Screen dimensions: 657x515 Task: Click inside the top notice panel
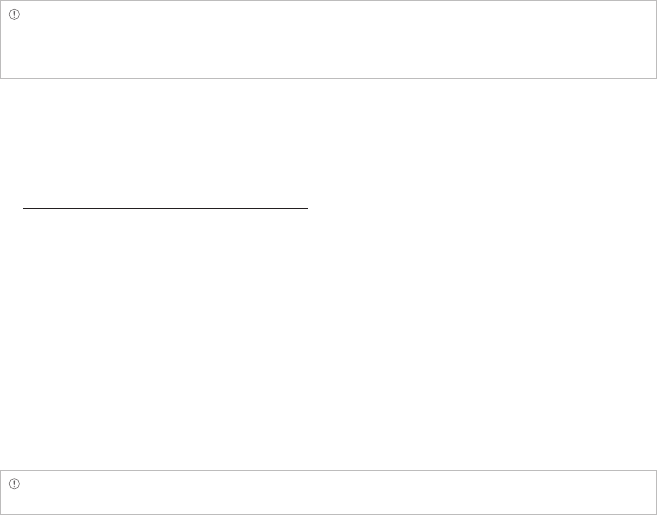pyautogui.click(x=328, y=45)
